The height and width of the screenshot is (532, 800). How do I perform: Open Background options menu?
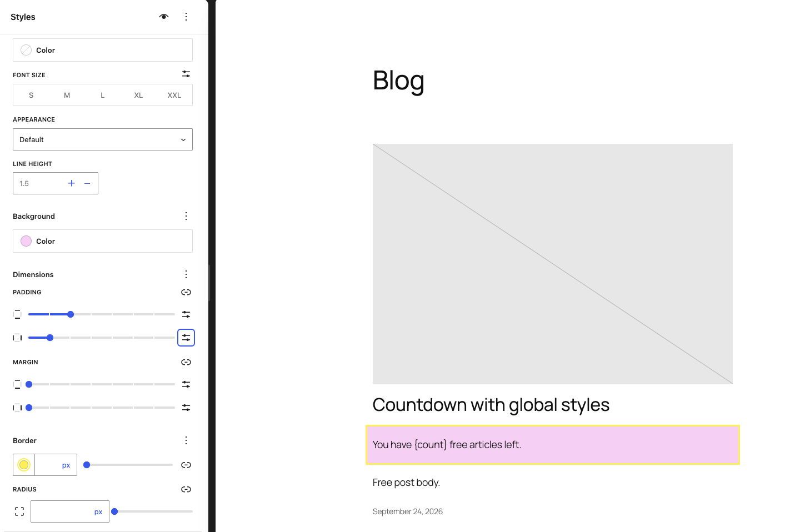(186, 216)
